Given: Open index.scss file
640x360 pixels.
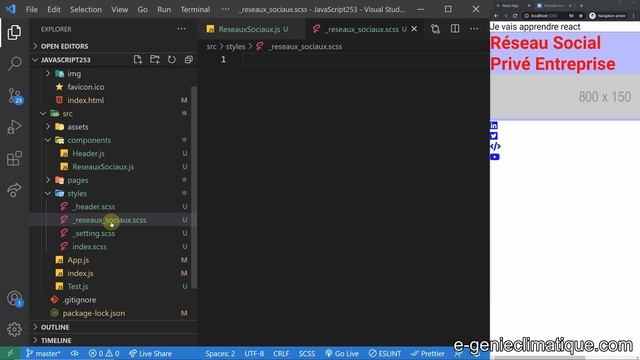Looking at the screenshot, I should click(89, 247).
